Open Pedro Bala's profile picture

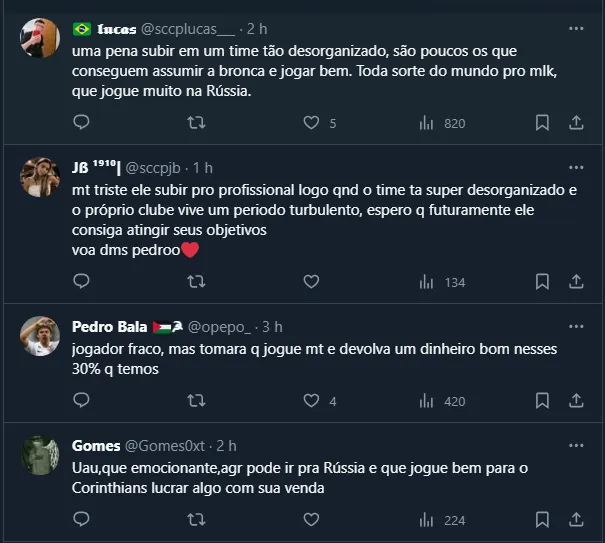coord(40,336)
